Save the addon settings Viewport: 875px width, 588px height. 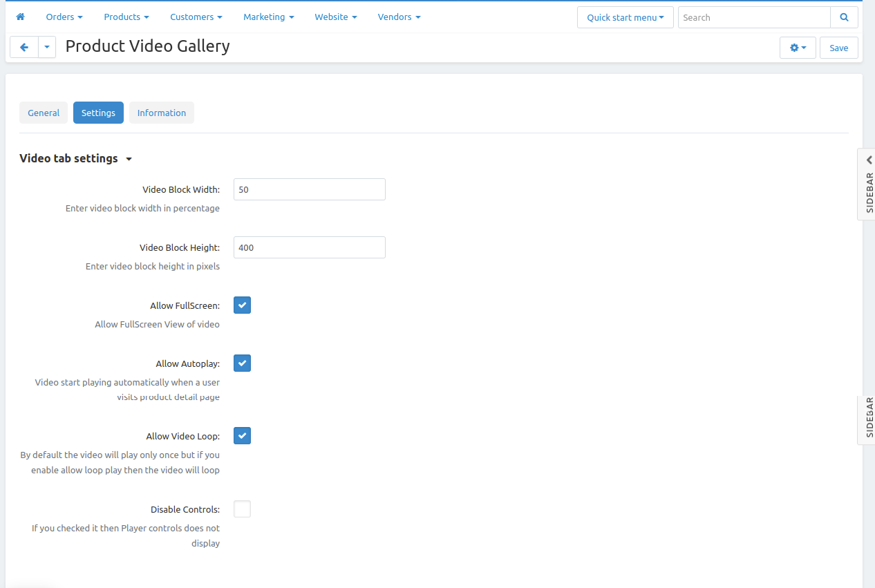(x=839, y=48)
